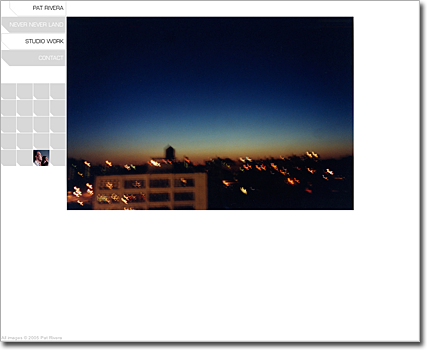Select the first thumbnail in the fourth row
Screen dimensions: 438x363
click(8, 141)
